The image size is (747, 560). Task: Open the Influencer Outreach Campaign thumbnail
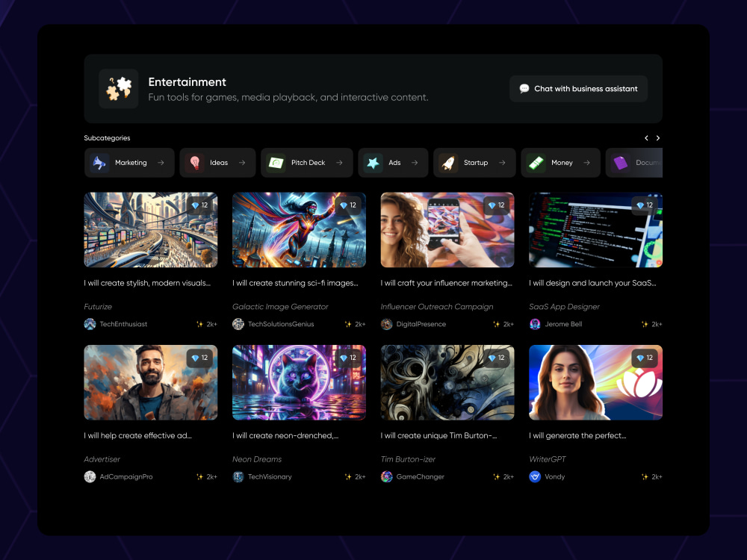[447, 230]
